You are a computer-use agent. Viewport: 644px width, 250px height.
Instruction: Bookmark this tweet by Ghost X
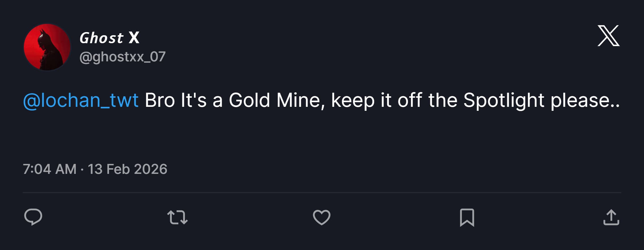(467, 218)
